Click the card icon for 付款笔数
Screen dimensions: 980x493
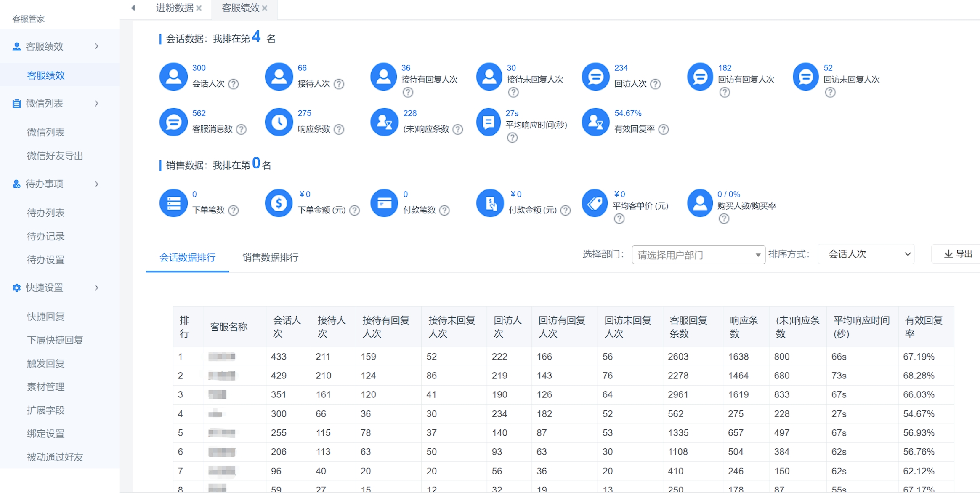[x=384, y=203]
